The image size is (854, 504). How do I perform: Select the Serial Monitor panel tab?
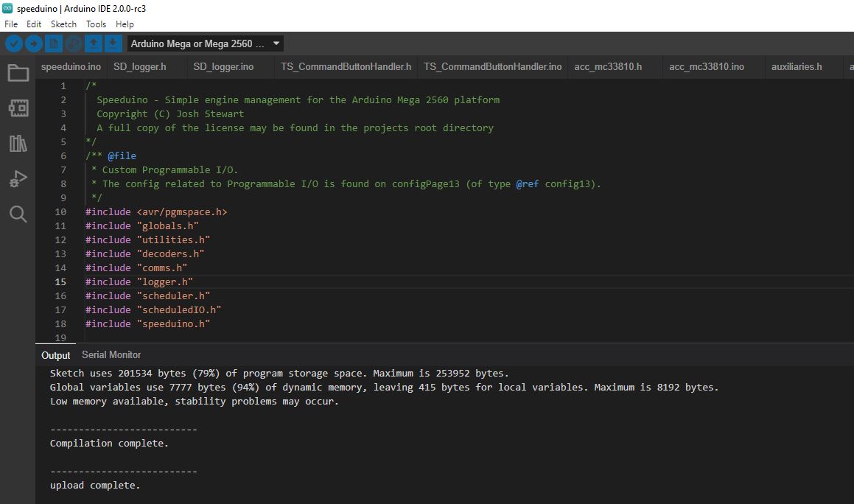[111, 354]
